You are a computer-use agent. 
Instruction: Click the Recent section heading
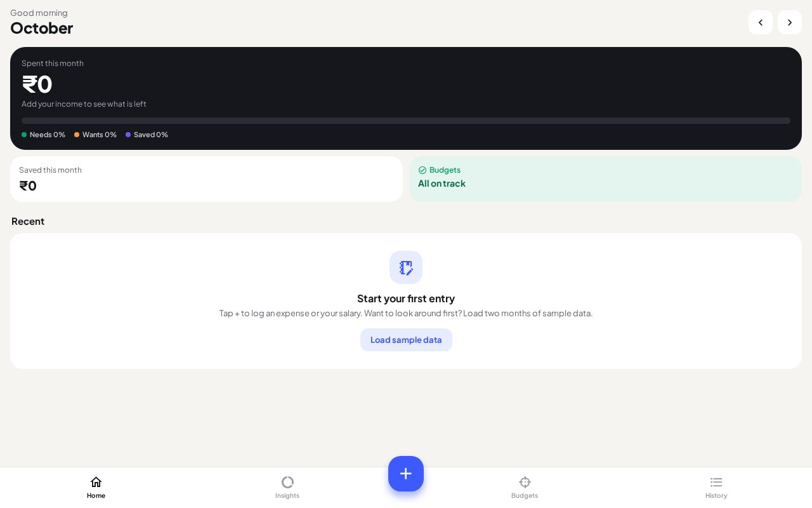[x=28, y=221]
